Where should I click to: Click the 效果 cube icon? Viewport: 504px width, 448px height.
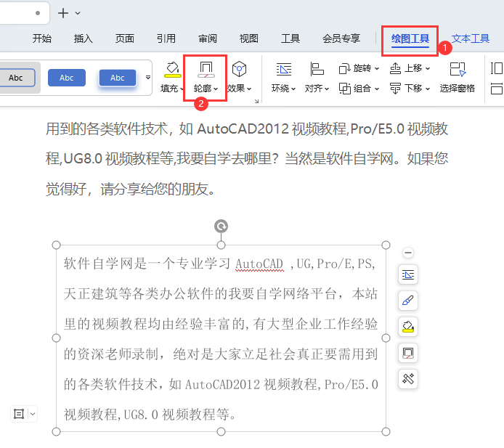coord(239,69)
